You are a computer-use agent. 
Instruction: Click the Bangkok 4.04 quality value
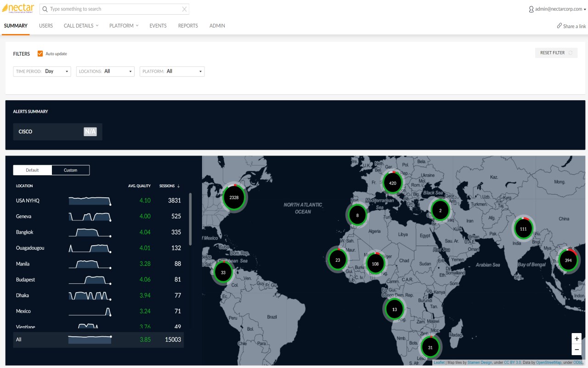[x=145, y=232]
